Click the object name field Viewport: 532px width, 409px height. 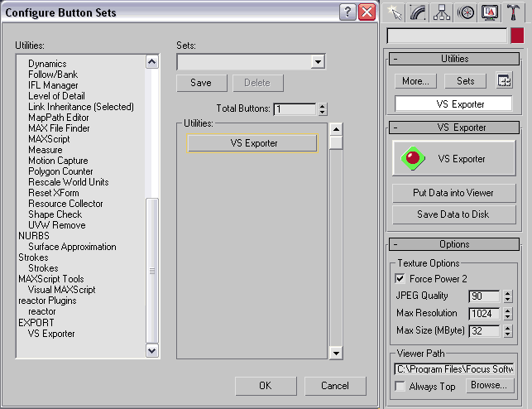pos(447,36)
